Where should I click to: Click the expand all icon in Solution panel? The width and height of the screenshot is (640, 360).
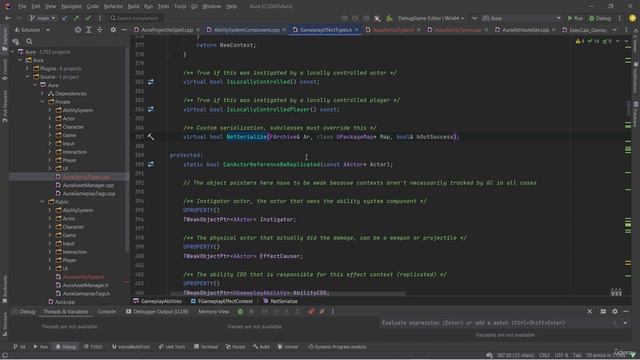pos(89,30)
